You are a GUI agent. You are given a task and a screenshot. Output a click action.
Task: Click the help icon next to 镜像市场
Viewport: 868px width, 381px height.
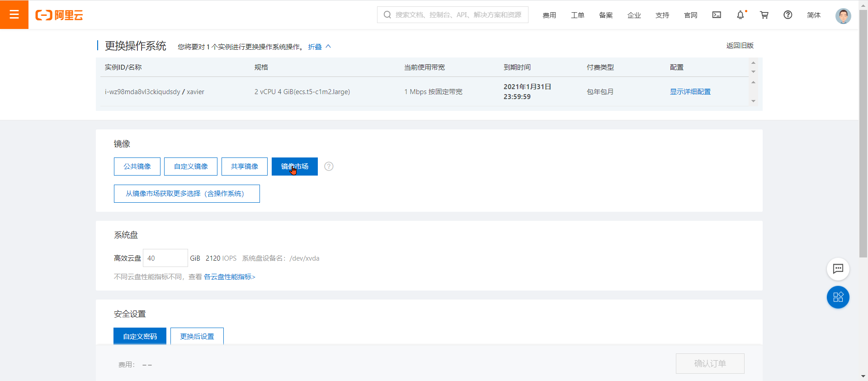(329, 167)
